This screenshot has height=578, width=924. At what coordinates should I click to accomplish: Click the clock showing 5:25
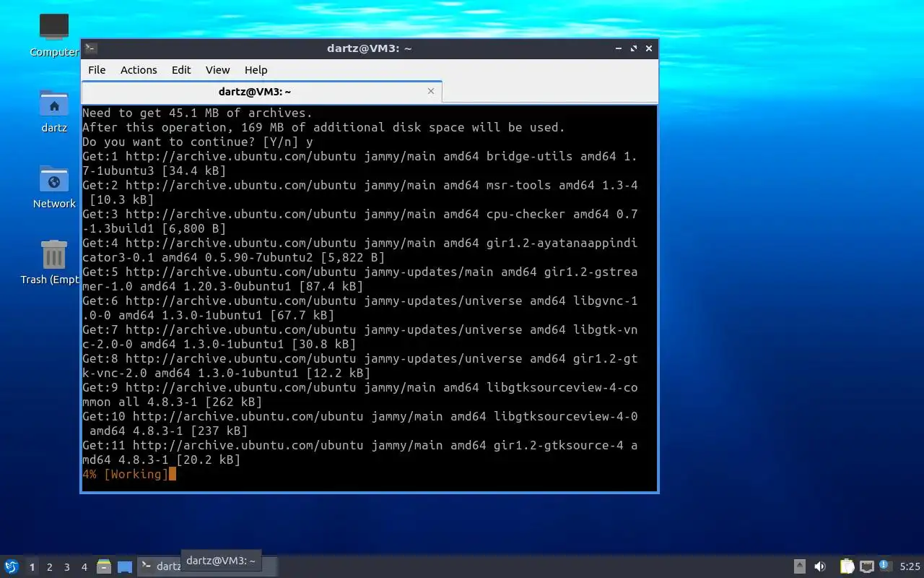click(910, 567)
